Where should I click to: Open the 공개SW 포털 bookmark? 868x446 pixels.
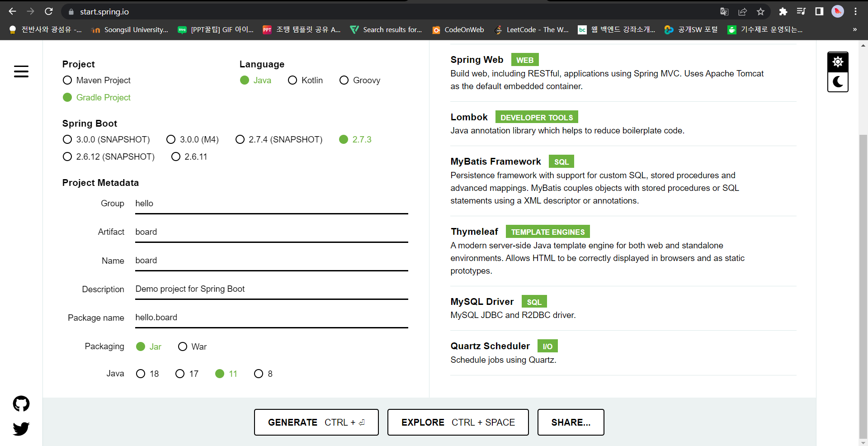coord(691,29)
